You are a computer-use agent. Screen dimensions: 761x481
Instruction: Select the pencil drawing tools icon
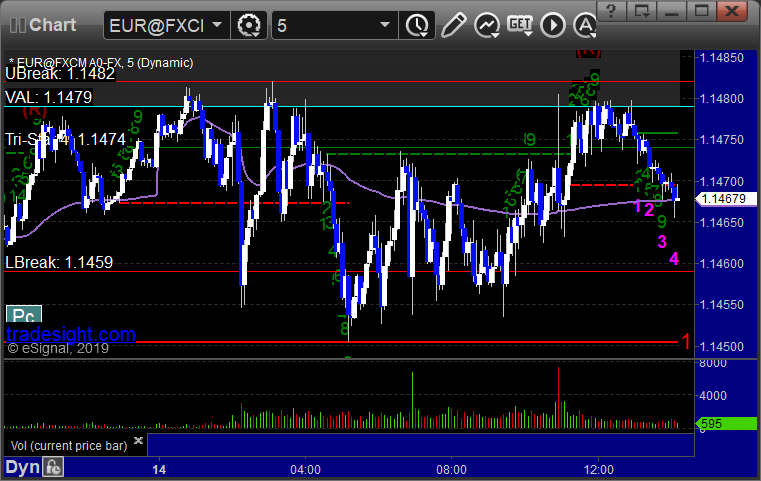(x=453, y=25)
